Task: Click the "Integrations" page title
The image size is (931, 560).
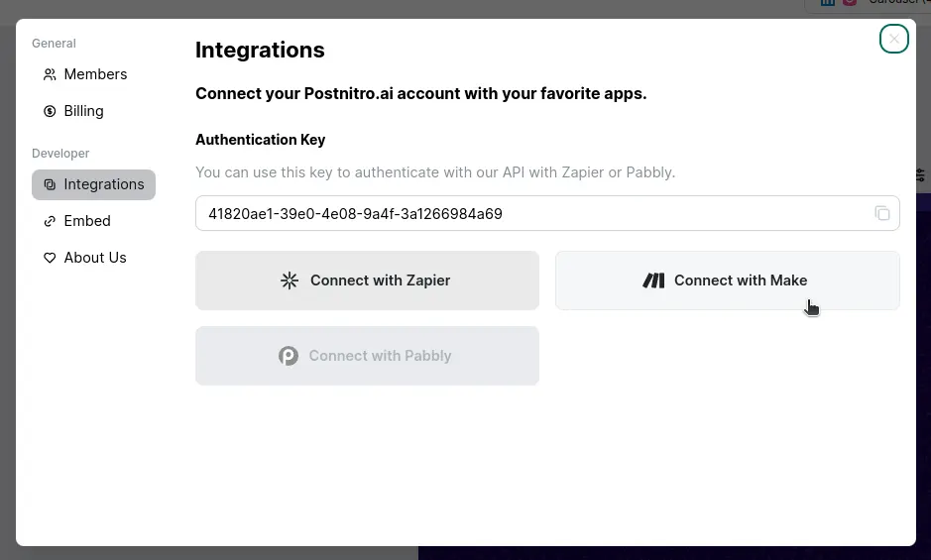Action: (x=260, y=50)
